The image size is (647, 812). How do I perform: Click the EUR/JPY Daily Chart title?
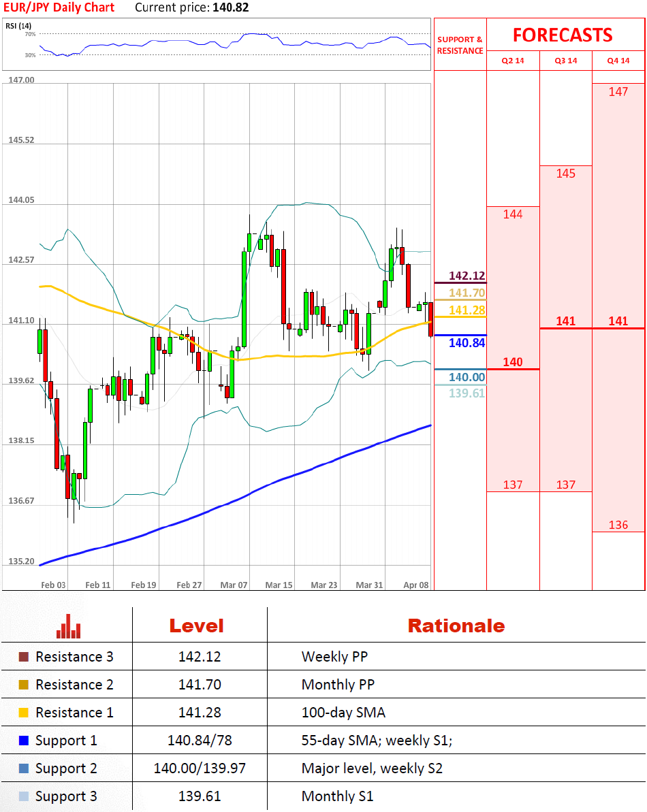pyautogui.click(x=59, y=7)
